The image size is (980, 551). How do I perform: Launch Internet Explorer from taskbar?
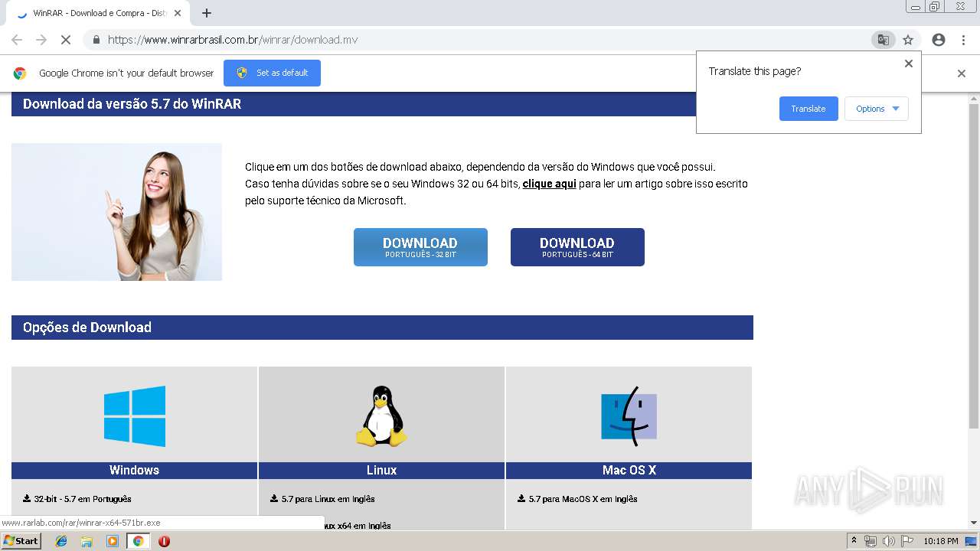pos(61,541)
